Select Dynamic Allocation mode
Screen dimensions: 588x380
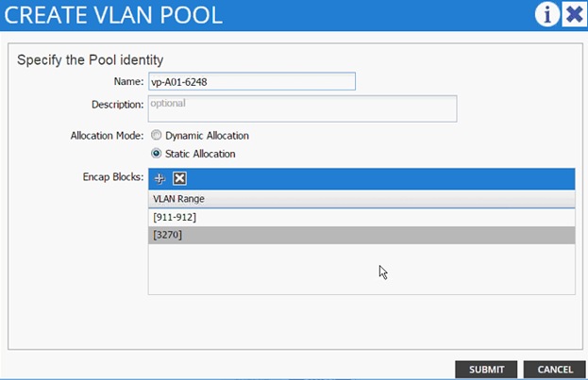point(157,135)
